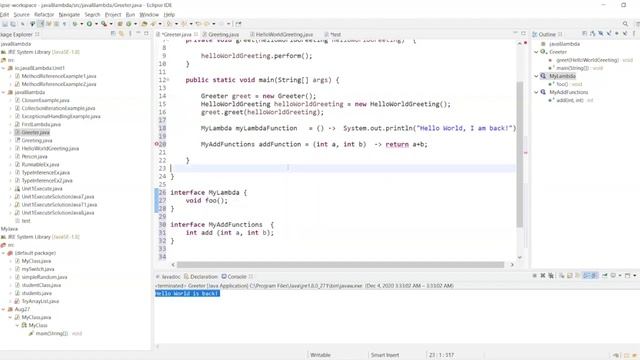
Task: Collapse Greeter in the Outline
Action: click(536, 52)
